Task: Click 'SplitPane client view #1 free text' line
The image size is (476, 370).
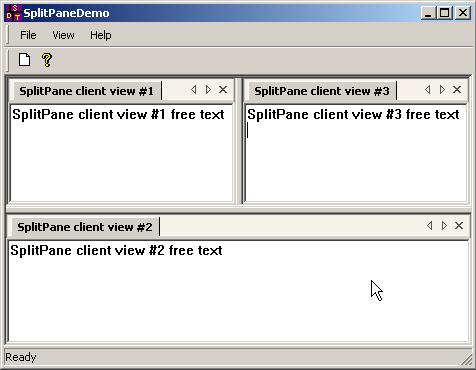Action: point(118,114)
